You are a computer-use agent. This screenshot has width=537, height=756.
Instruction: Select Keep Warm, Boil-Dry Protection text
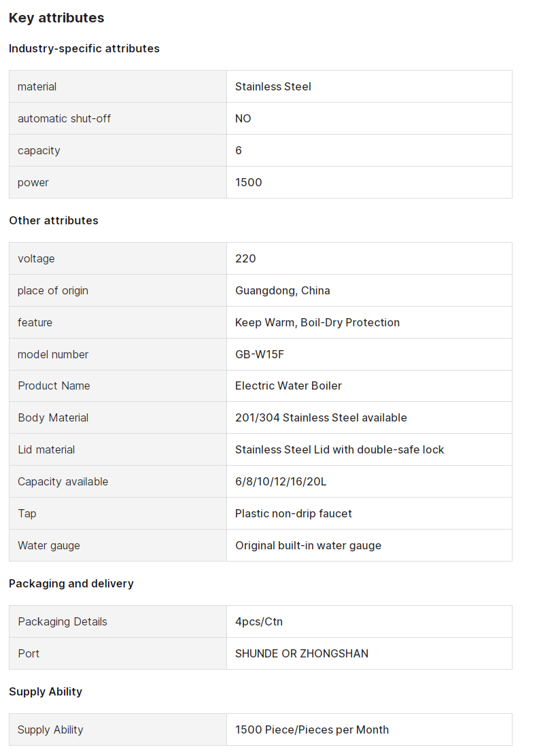pyautogui.click(x=317, y=322)
